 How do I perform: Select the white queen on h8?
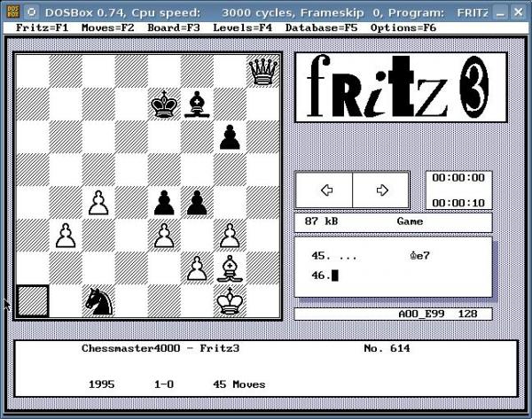(x=263, y=72)
